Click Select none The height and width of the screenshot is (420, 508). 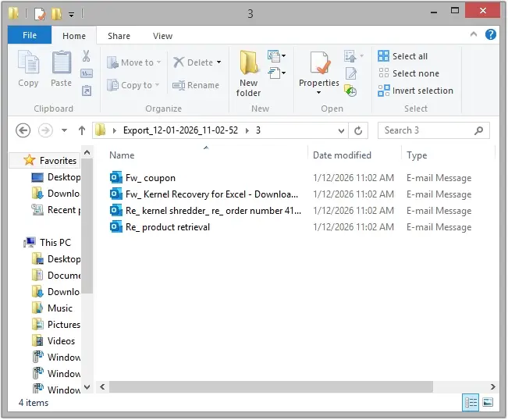tap(409, 73)
